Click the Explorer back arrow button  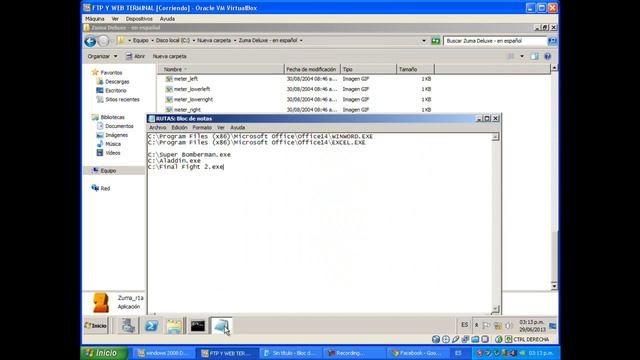(x=90, y=41)
